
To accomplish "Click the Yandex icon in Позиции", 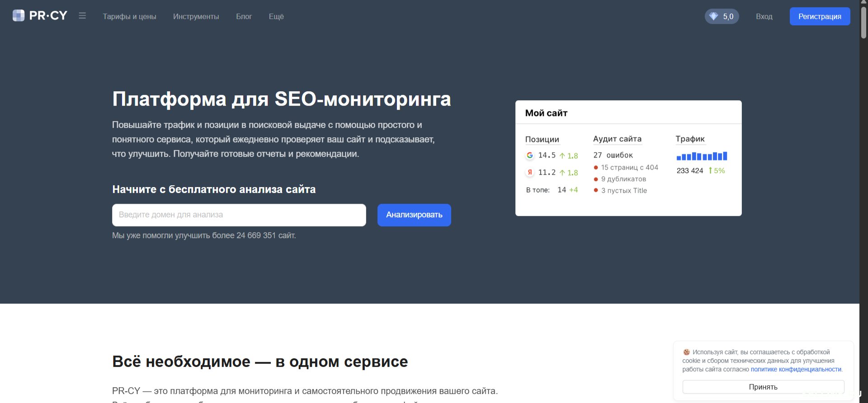I will click(x=530, y=173).
